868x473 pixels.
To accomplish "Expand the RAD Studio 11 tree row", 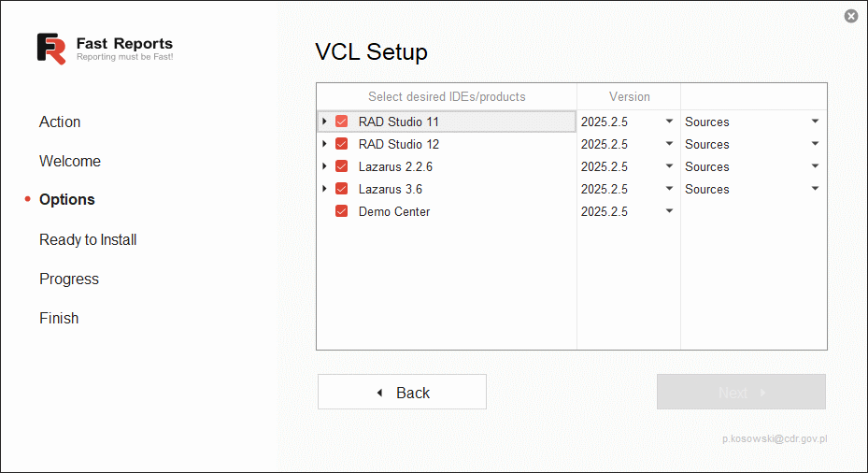I will 324,122.
